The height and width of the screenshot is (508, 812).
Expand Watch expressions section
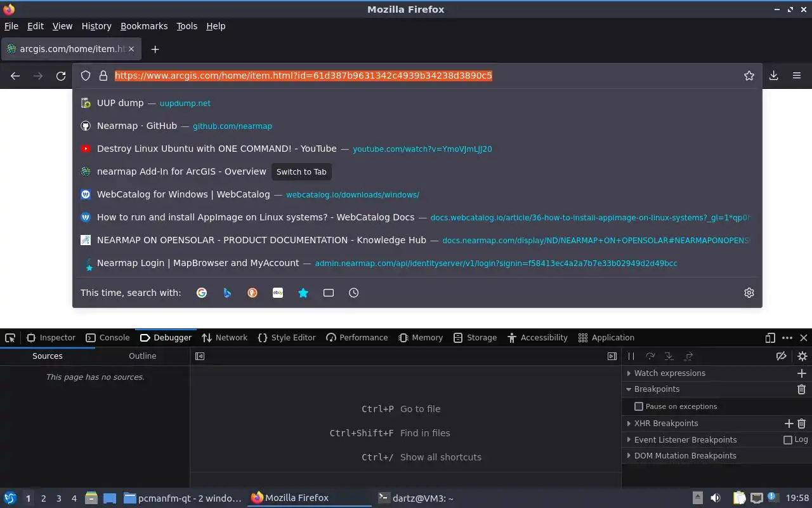(669, 373)
